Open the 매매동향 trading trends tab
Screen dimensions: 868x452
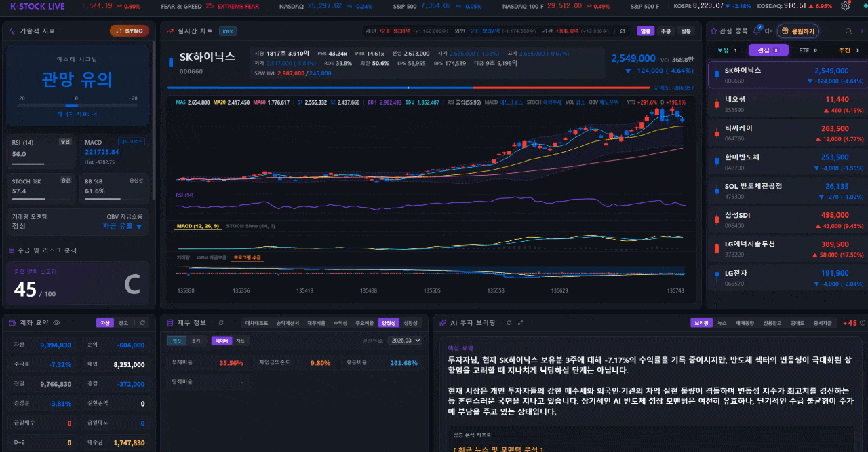click(745, 323)
